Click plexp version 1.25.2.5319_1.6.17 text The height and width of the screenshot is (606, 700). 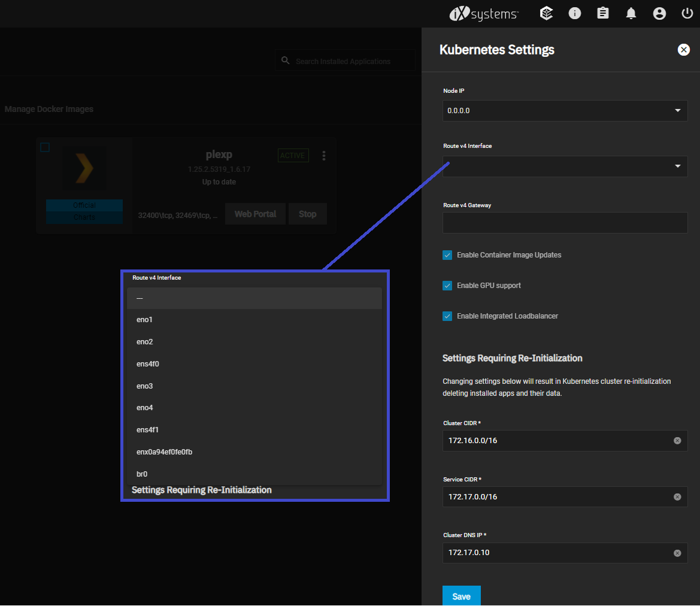click(x=219, y=169)
